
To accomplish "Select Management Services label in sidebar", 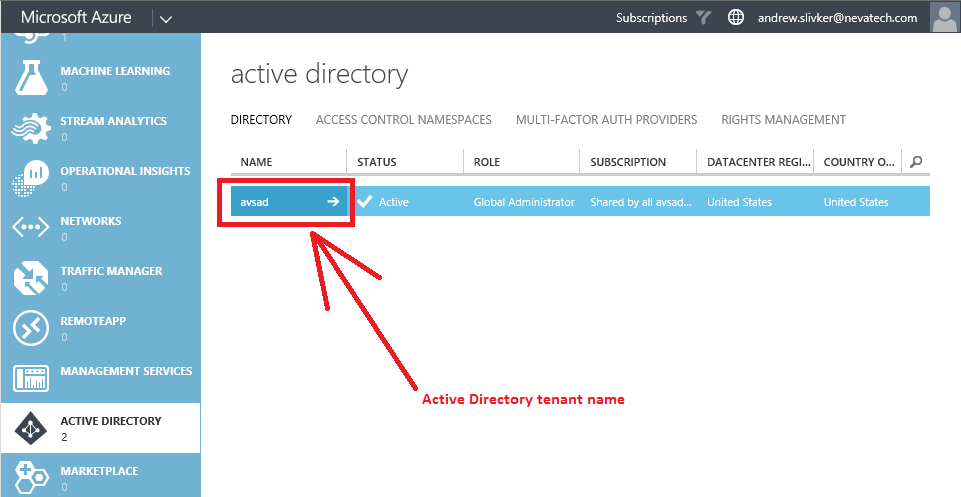I will (x=126, y=371).
